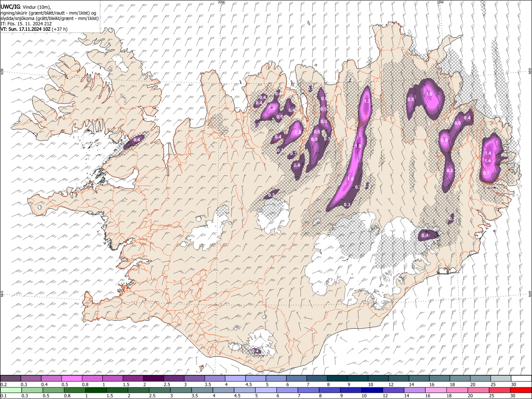Pick the teal-grey 16 snow legend swatch
Image resolution: width=532 pixels, height=399 pixels.
[440, 379]
